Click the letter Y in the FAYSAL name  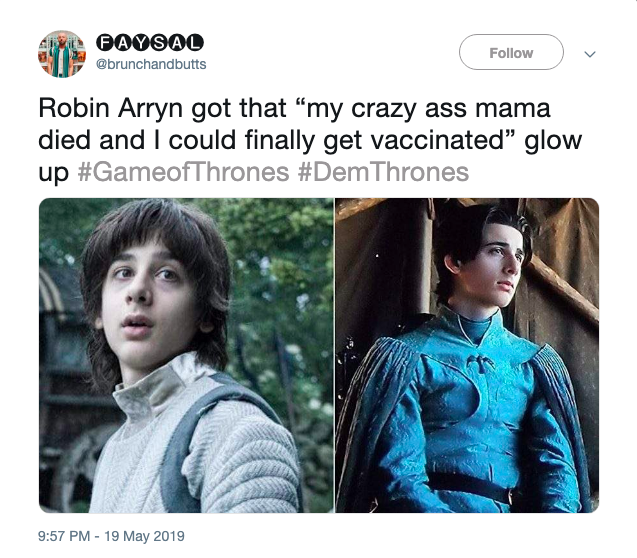(x=141, y=43)
